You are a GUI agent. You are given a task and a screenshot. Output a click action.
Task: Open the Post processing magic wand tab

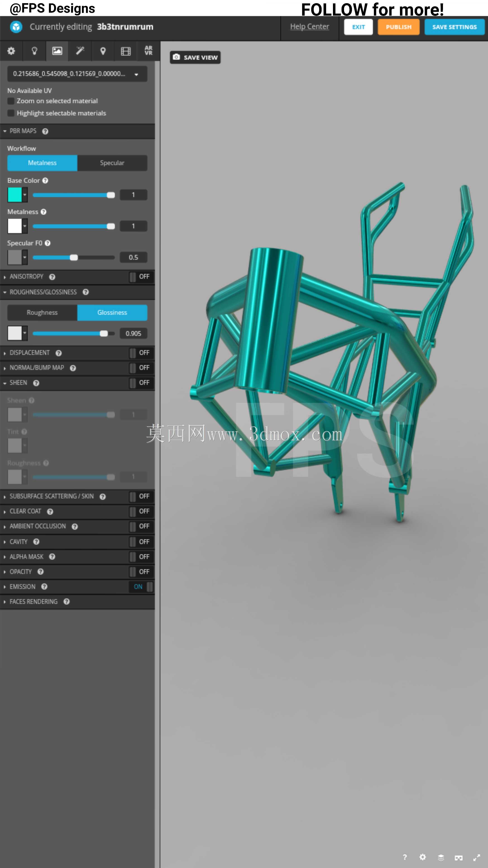point(80,51)
